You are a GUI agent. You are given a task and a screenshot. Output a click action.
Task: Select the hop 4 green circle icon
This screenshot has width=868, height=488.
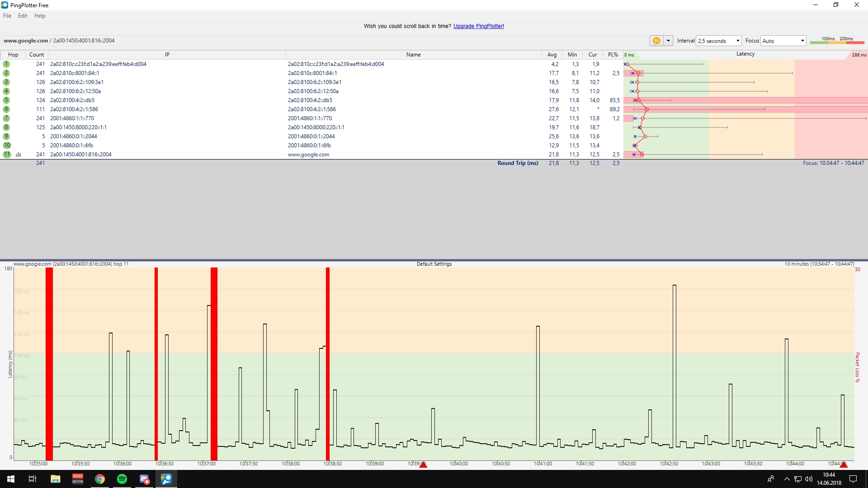[x=6, y=91]
